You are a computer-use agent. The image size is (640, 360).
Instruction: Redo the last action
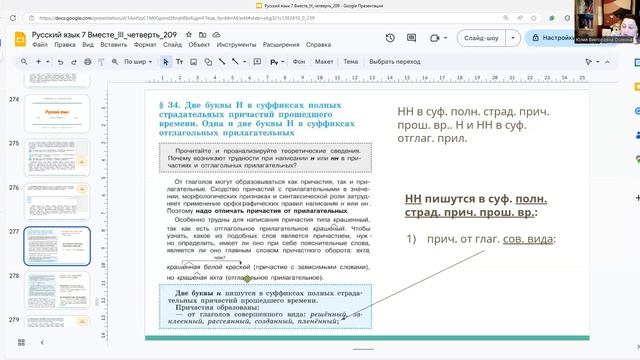74,62
